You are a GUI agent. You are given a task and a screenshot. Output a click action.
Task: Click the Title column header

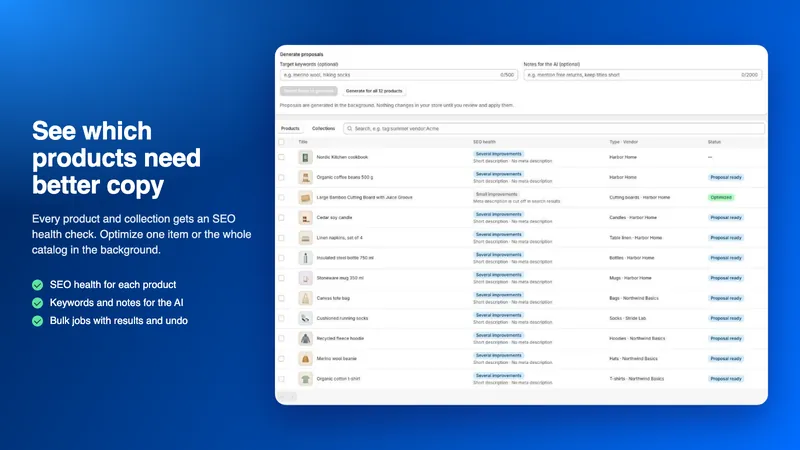(x=303, y=142)
